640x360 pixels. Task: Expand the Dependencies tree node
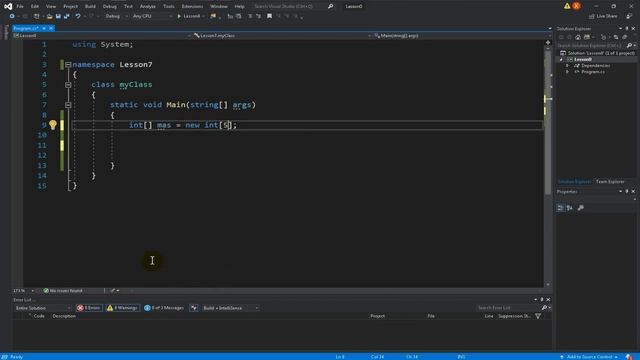(567, 66)
